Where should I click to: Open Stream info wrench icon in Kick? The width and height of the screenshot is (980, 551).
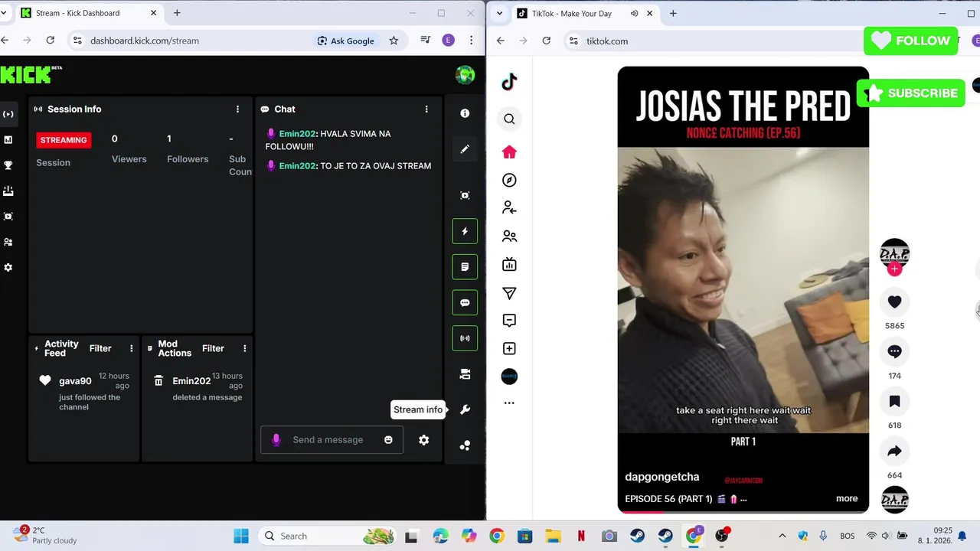pos(465,409)
